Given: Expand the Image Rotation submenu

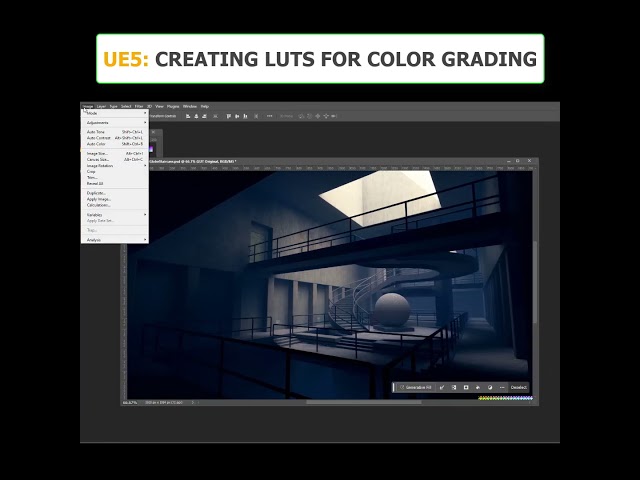Looking at the screenshot, I should point(115,166).
